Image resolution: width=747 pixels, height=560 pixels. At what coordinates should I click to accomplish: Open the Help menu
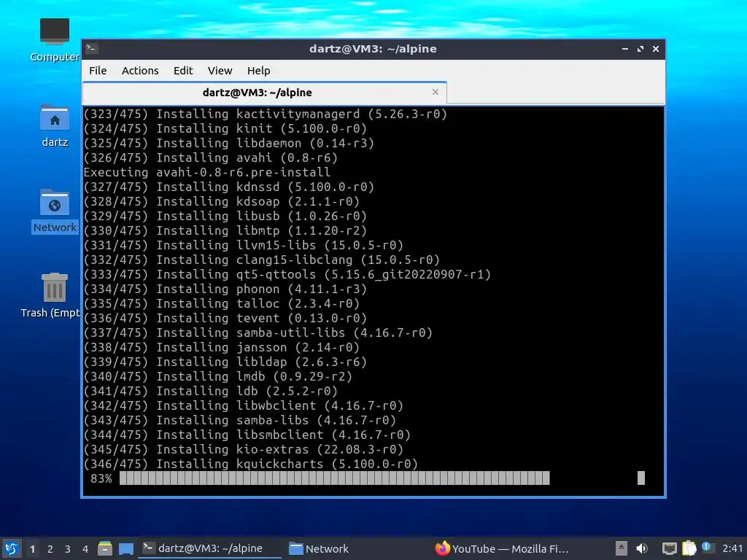point(259,71)
